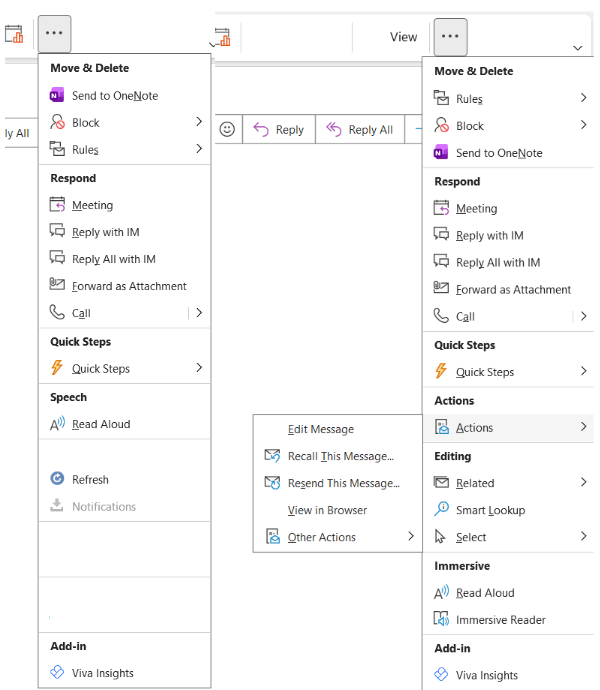Click Viva Insights in right menu
600x690 pixels.
(x=508, y=675)
